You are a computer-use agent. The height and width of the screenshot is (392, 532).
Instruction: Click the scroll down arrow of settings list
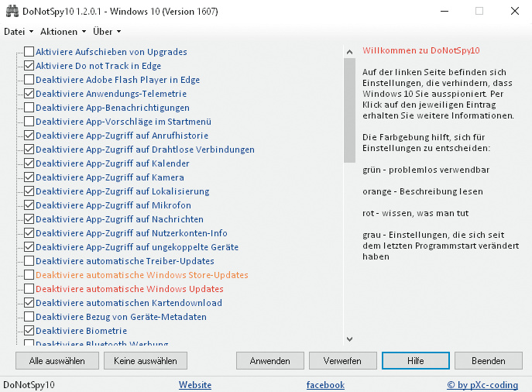[348, 339]
